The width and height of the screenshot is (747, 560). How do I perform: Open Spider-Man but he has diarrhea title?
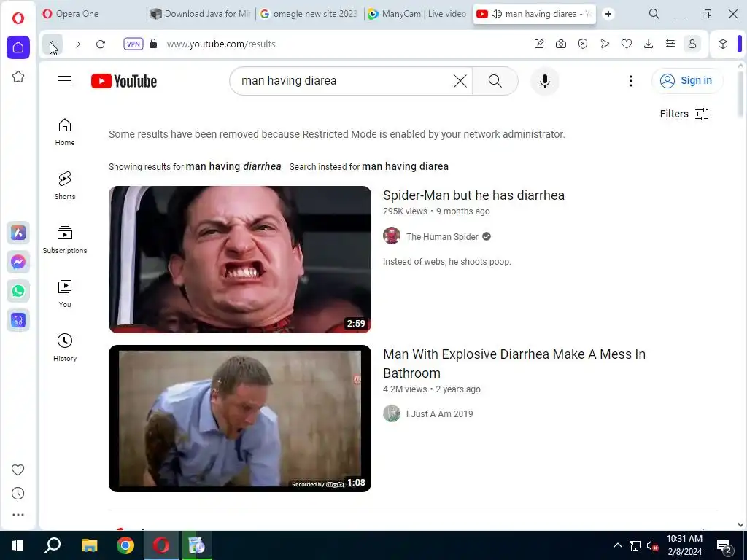[x=473, y=195]
